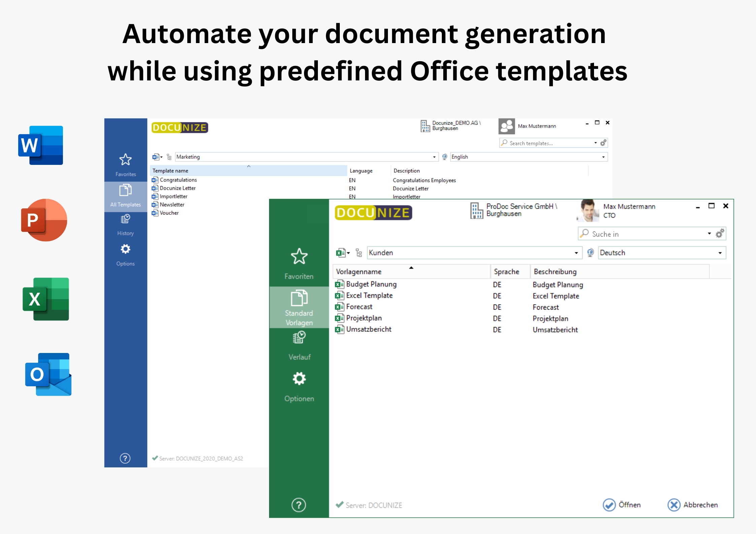Click the folder tree icon beside Kunden

pyautogui.click(x=359, y=253)
